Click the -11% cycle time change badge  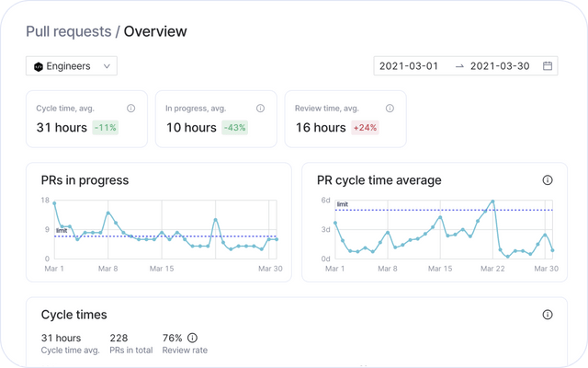click(105, 128)
